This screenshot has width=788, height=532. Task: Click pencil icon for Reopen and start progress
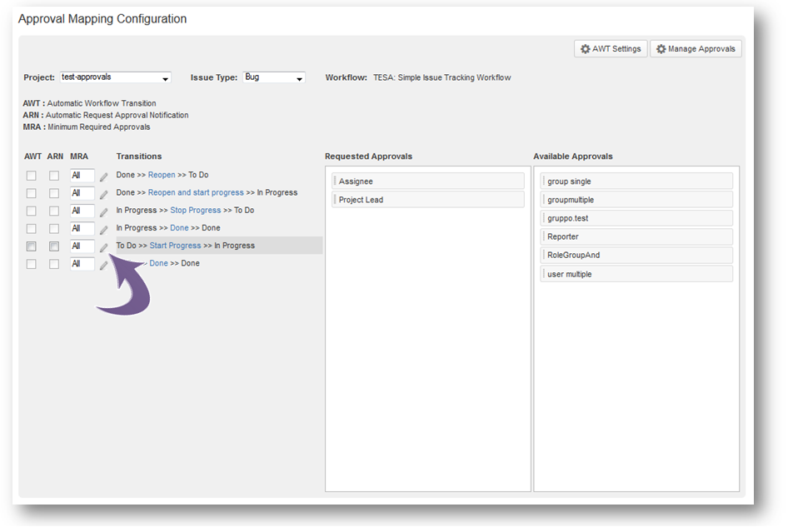point(104,194)
